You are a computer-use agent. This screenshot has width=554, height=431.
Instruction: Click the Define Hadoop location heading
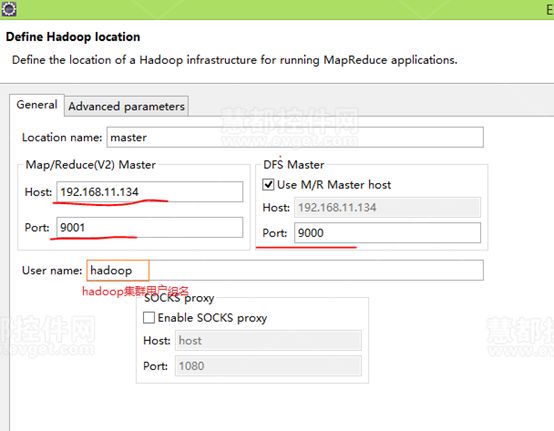pyautogui.click(x=73, y=37)
